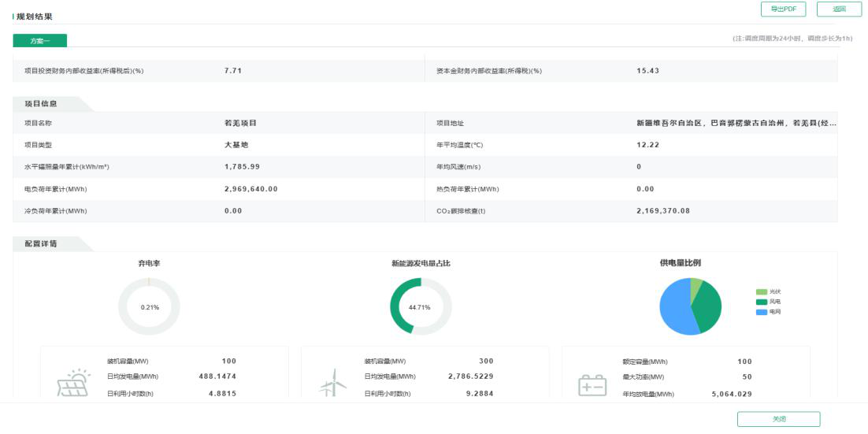
Task: Click the battery storage icon
Action: (591, 384)
